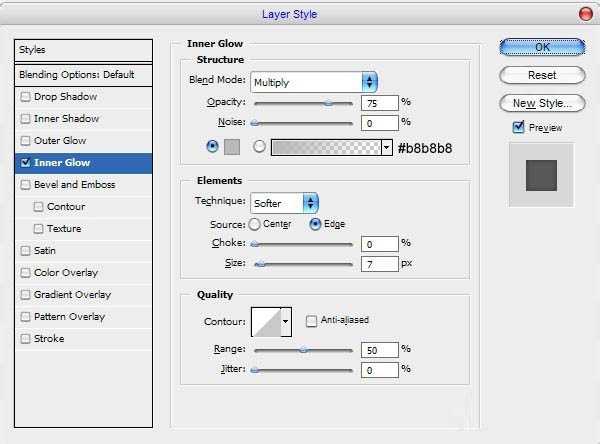Enable the Drop Shadow checkbox

[x=26, y=97]
